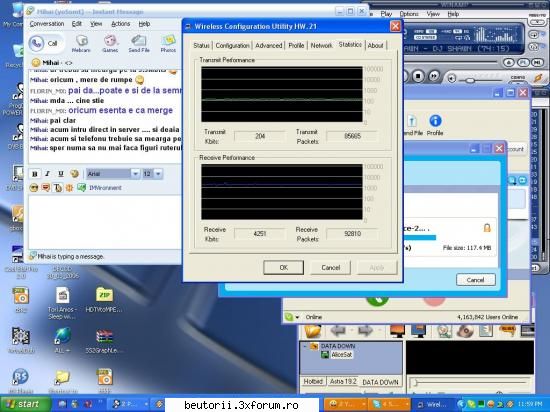The image size is (550, 412).
Task: Open the Actions menu in messenger
Action: coord(120,24)
